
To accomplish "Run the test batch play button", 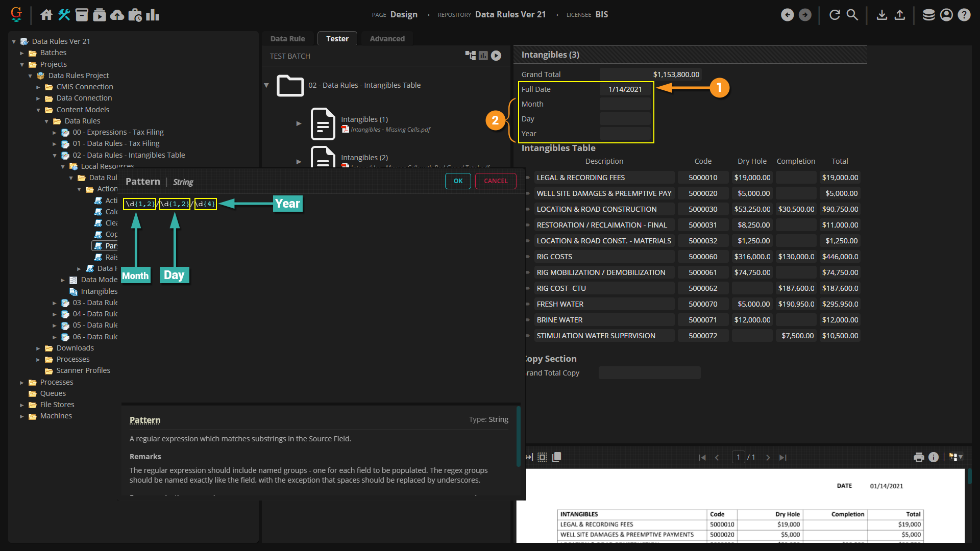I will 496,56.
